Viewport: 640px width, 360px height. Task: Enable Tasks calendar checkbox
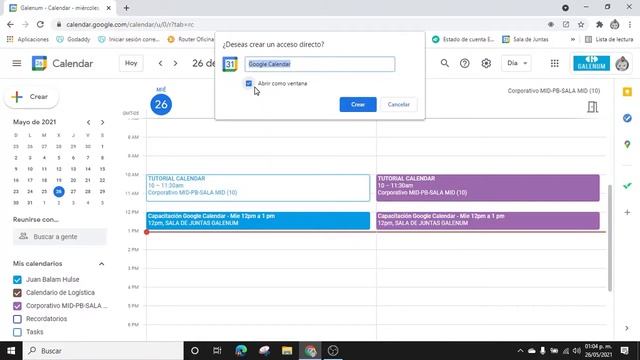[17, 332]
